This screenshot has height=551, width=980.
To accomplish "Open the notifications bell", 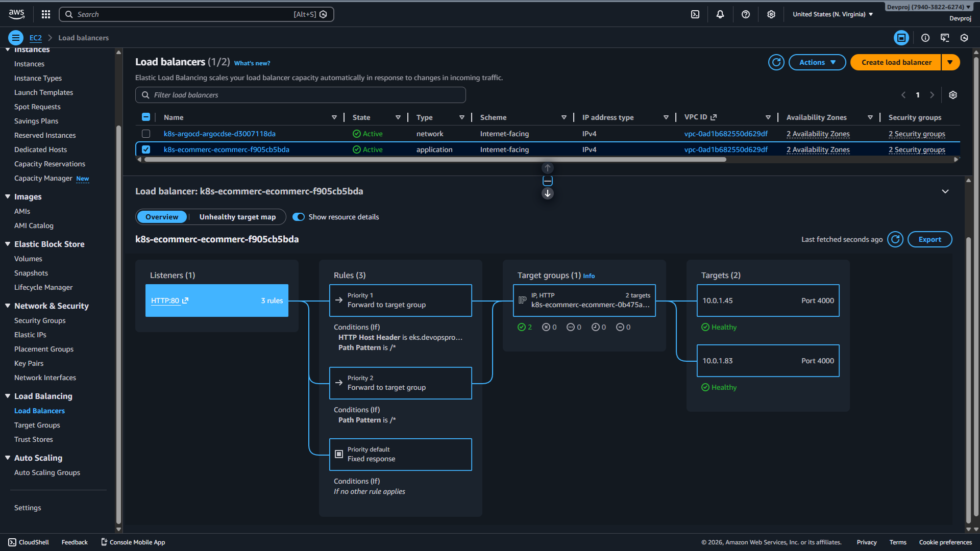I will [x=720, y=14].
